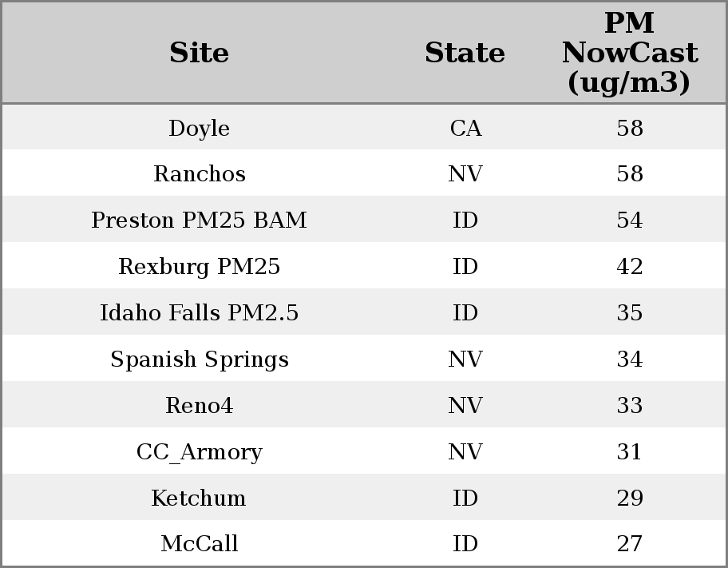The width and height of the screenshot is (728, 568).
Task: Click the Rexburg PM25 site cell
Action: pyautogui.click(x=199, y=267)
